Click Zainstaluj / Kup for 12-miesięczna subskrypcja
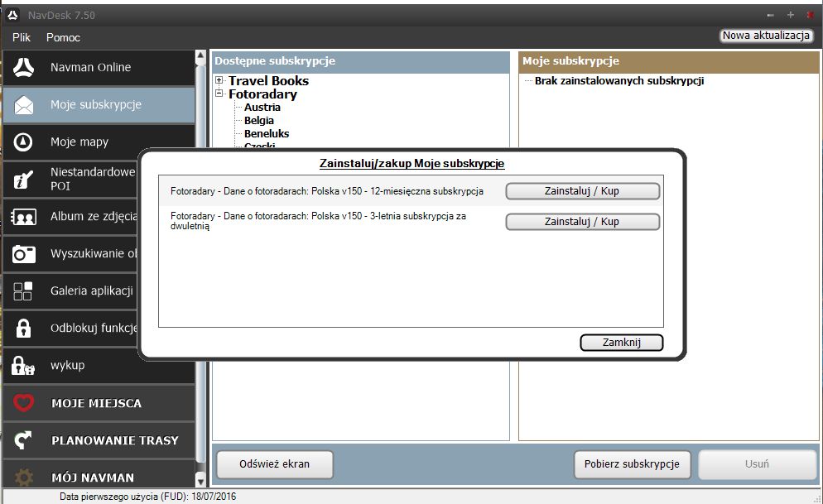The width and height of the screenshot is (823, 504). [x=582, y=191]
